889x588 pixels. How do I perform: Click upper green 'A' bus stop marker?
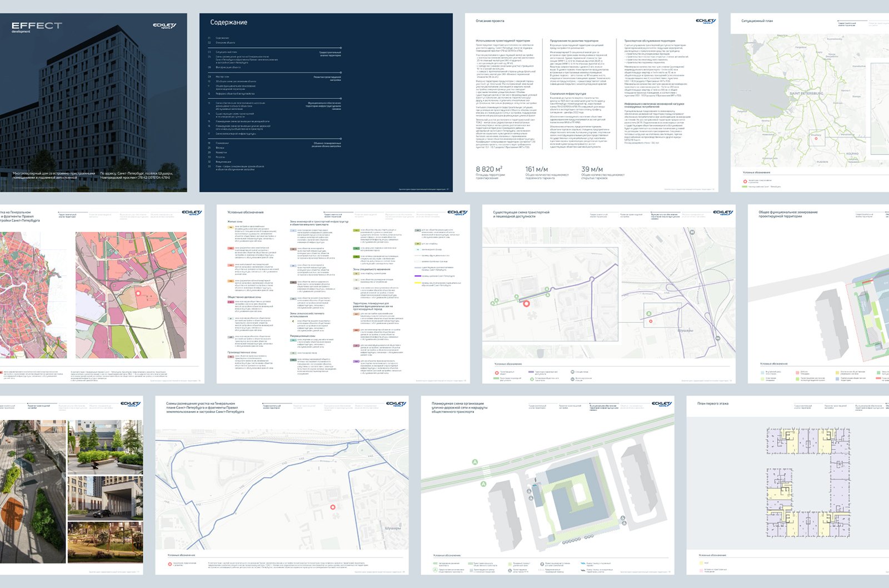[x=475, y=462]
